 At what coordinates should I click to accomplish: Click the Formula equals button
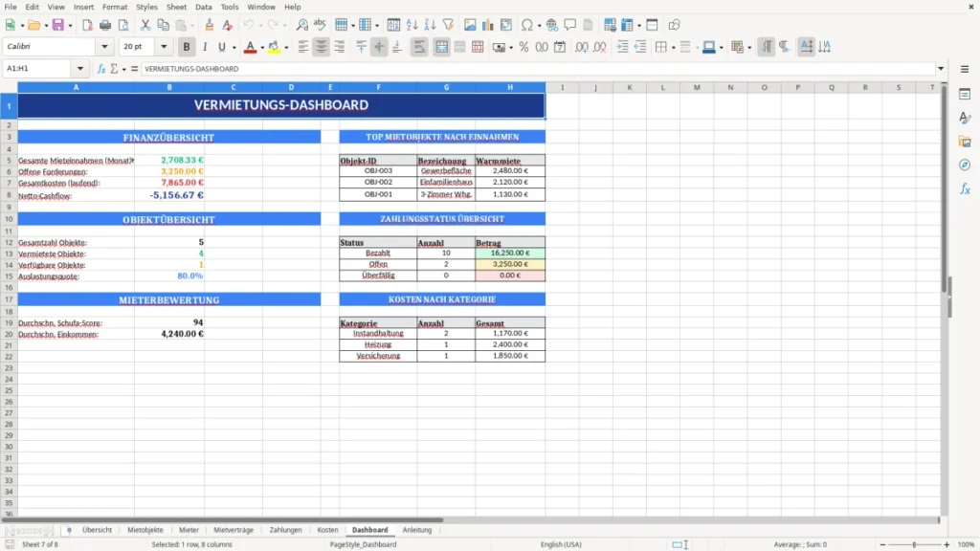coord(134,69)
